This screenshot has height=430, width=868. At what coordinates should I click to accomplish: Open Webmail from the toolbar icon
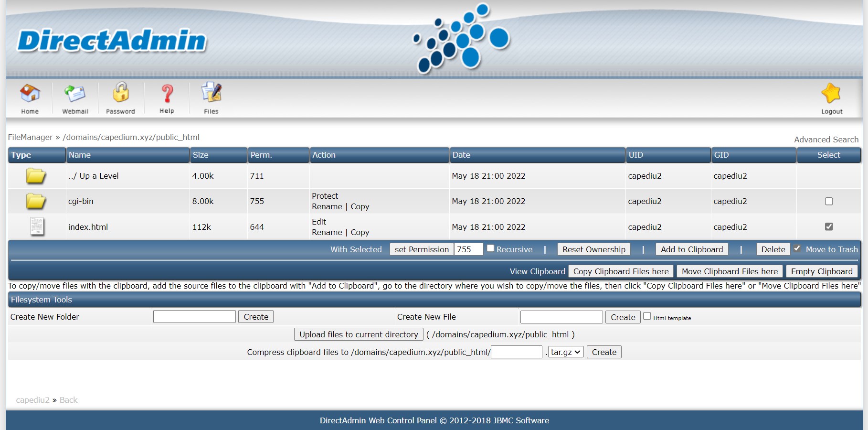(x=75, y=93)
